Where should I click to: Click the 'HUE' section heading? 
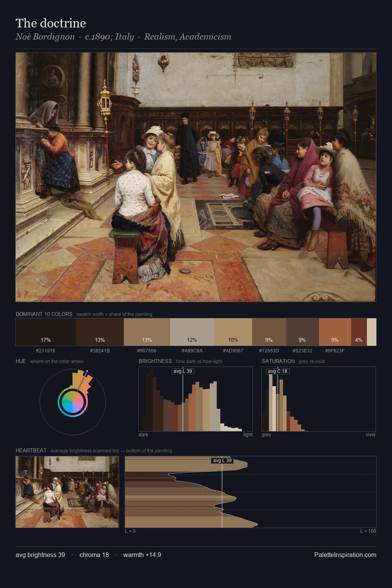pos(21,361)
